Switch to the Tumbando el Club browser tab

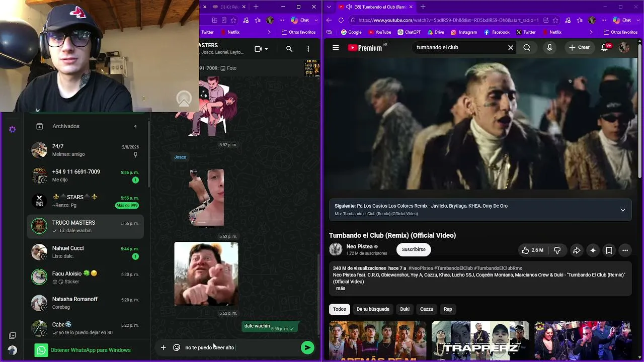(x=375, y=7)
